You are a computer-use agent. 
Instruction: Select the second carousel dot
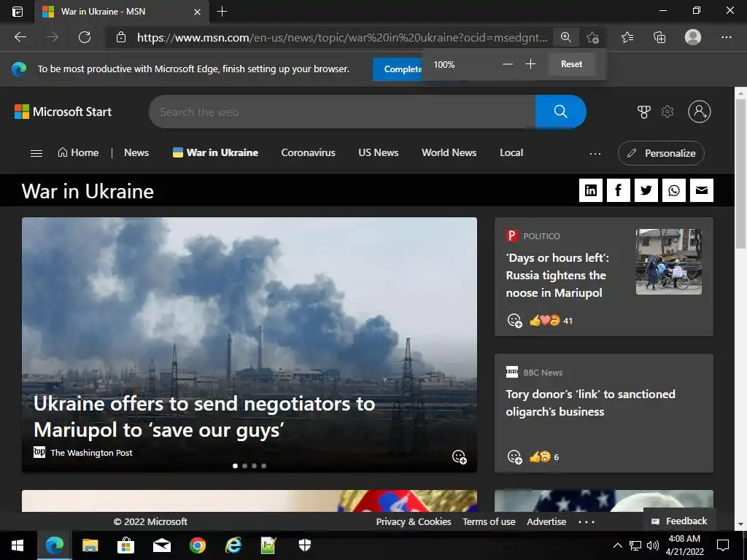click(245, 466)
